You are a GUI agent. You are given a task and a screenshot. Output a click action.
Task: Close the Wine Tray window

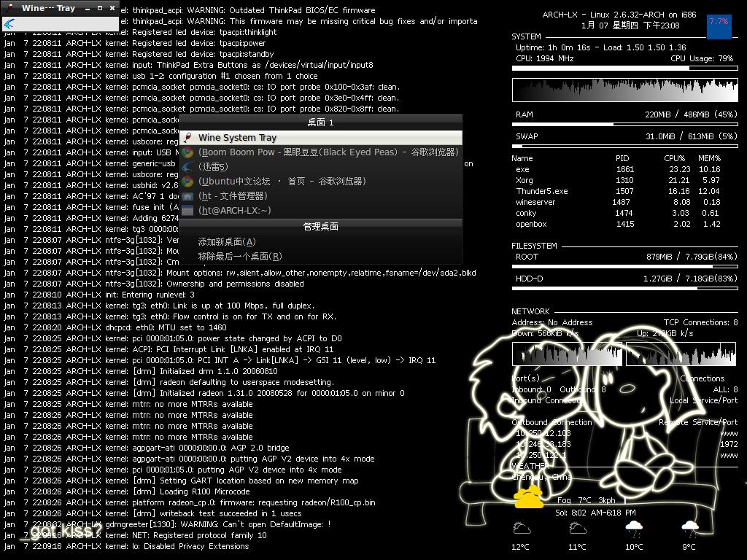coord(112,8)
